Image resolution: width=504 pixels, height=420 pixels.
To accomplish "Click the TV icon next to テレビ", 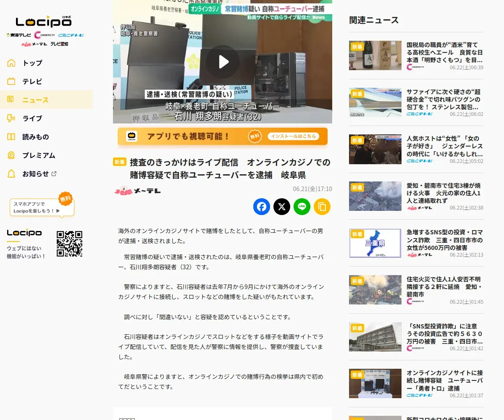I will click(x=11, y=81).
